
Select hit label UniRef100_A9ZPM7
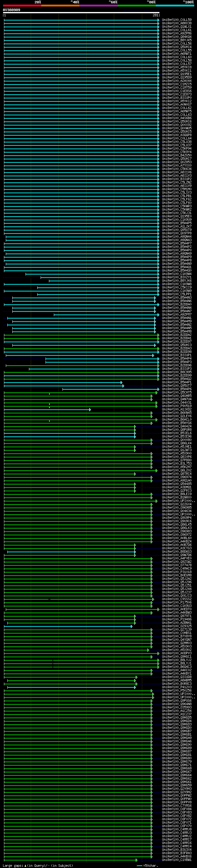click(x=177, y=315)
